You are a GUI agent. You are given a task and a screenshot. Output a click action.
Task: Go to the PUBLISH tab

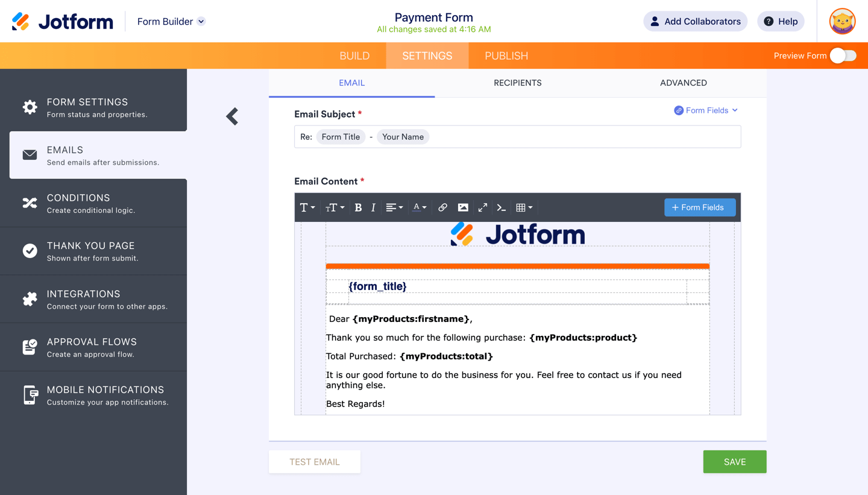click(506, 55)
